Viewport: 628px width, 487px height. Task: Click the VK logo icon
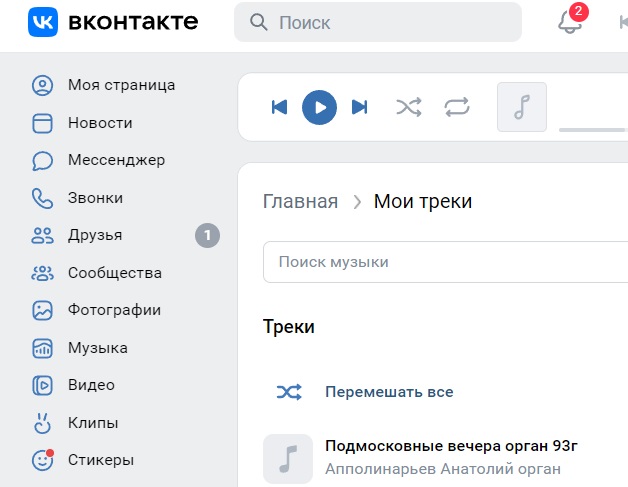(43, 22)
